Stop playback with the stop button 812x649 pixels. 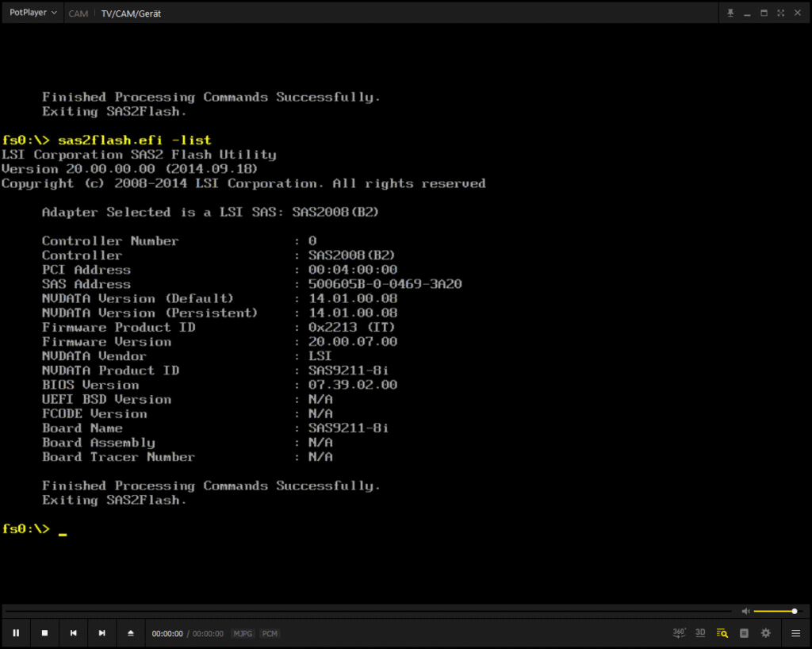click(44, 633)
